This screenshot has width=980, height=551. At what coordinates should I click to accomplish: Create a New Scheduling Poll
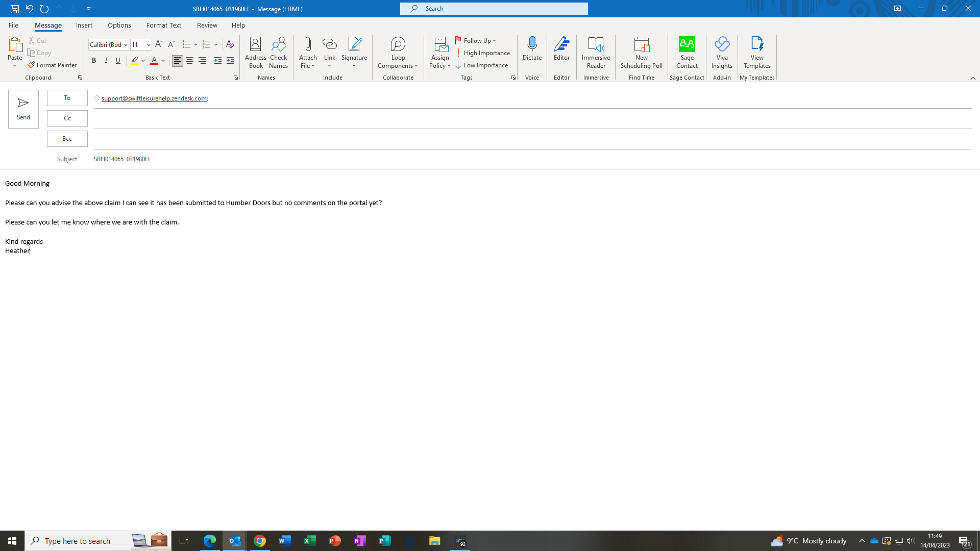point(641,52)
